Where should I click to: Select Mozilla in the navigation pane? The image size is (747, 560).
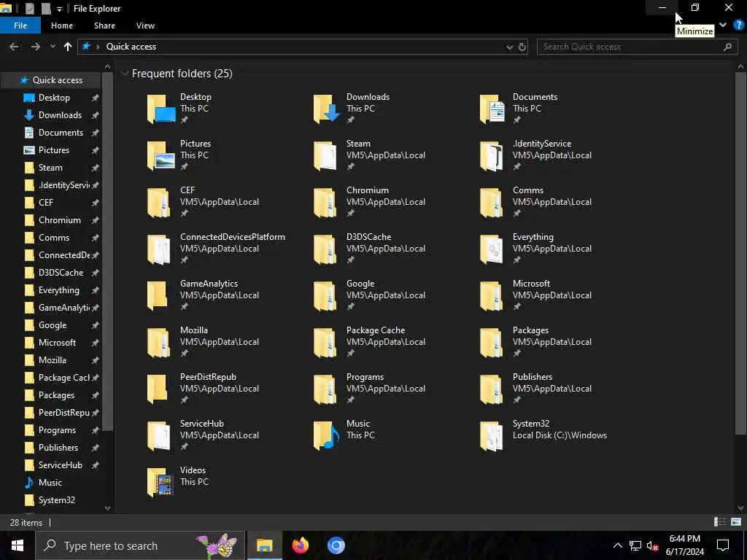(x=52, y=360)
